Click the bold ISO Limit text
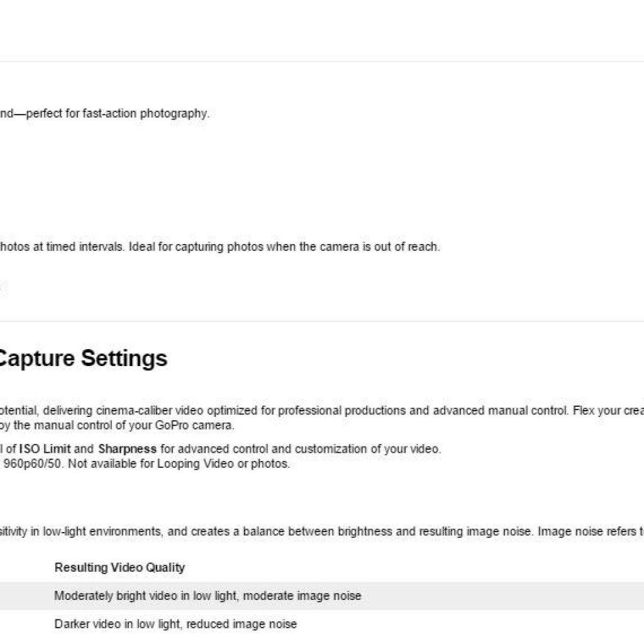This screenshot has width=644, height=644. tap(45, 449)
